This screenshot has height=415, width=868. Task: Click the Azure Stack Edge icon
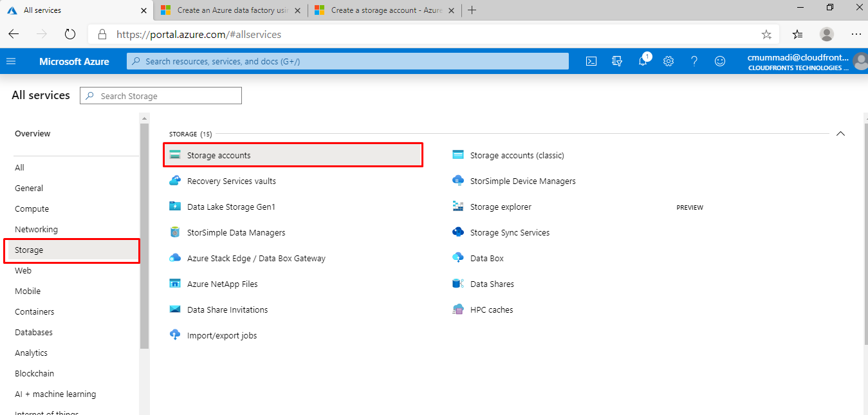(175, 258)
